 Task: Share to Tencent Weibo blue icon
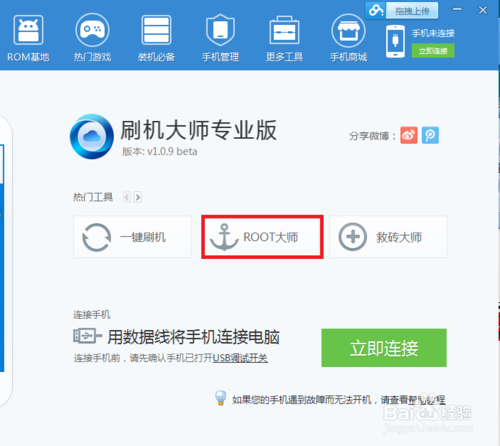tap(430, 135)
